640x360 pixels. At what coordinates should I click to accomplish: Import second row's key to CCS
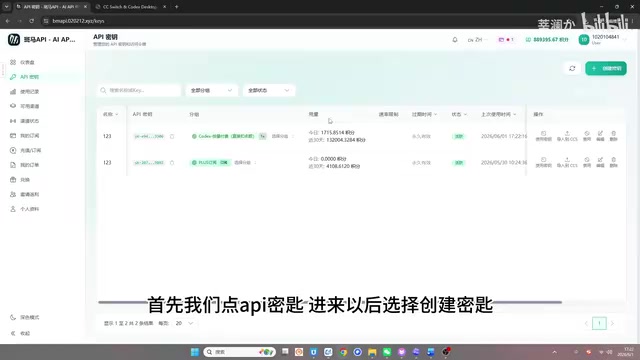567,162
